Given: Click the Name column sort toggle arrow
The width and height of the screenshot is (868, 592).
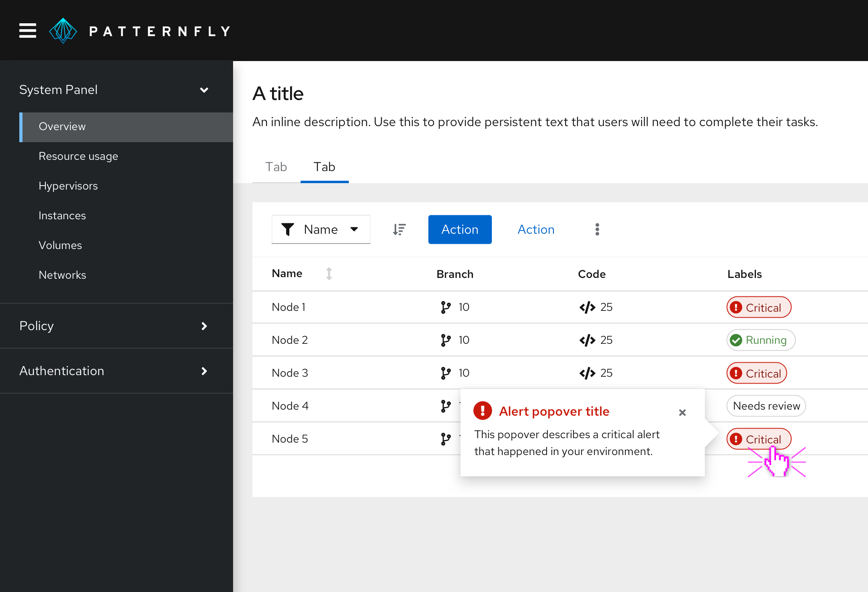Looking at the screenshot, I should [328, 273].
